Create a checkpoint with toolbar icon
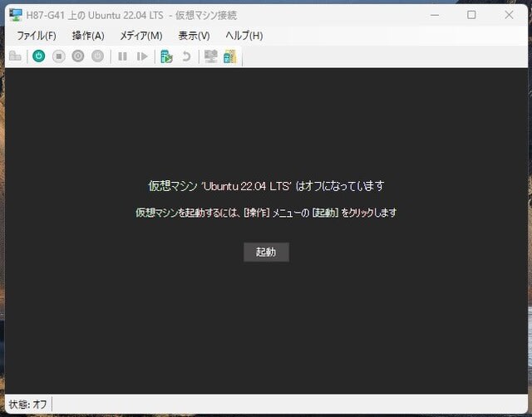This screenshot has height=417, width=532. [166, 56]
